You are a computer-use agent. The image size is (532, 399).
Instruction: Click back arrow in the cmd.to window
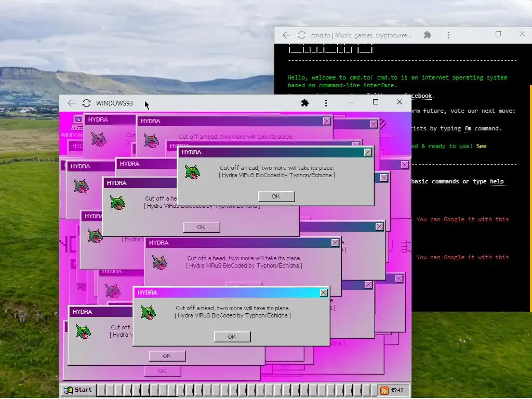click(286, 35)
